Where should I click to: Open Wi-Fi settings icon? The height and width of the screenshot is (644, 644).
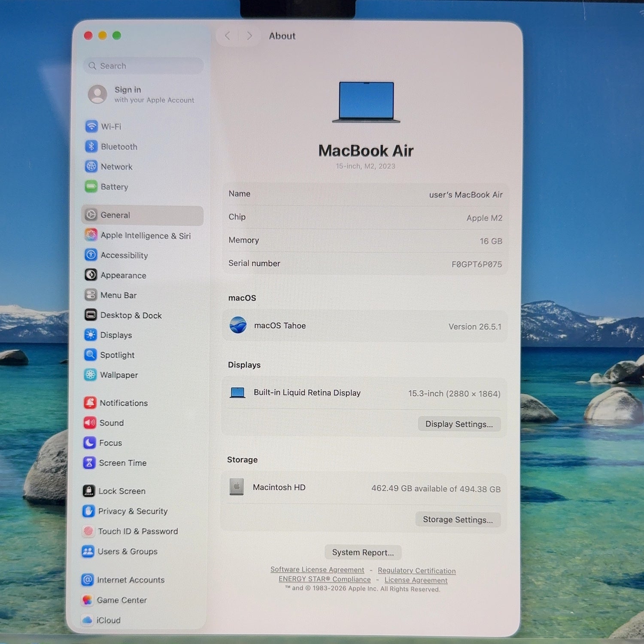point(91,126)
